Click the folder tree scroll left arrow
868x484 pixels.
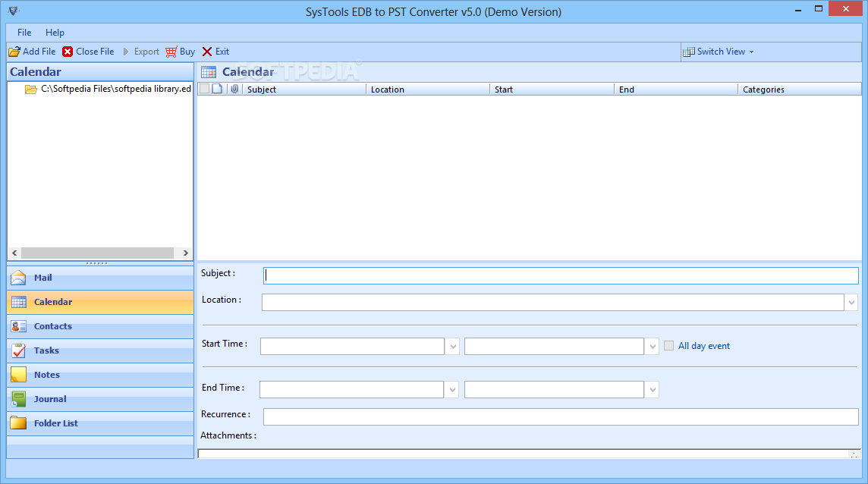click(14, 253)
